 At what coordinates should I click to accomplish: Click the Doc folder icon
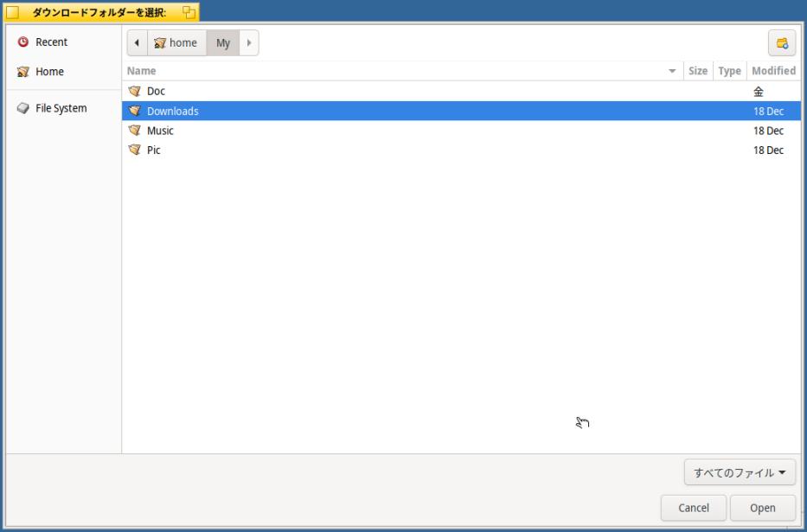coord(134,91)
